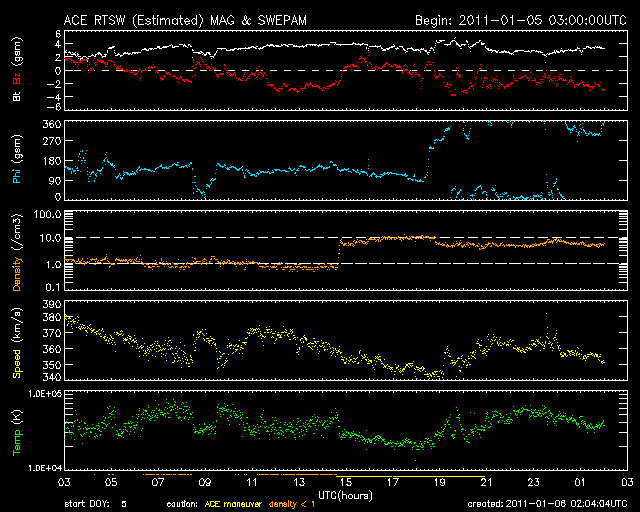
Task: Click the "caution:" legend label
Action: point(182,504)
